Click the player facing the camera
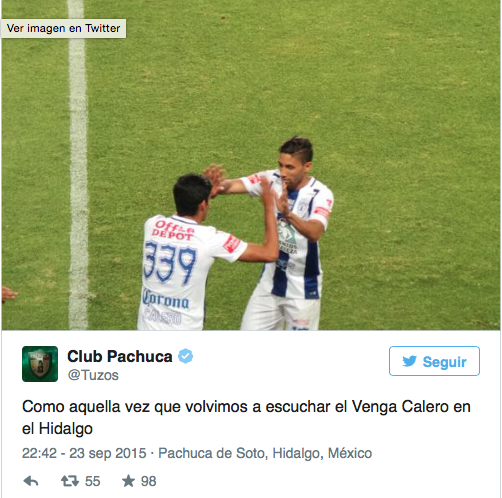This screenshot has height=498, width=502. click(290, 233)
